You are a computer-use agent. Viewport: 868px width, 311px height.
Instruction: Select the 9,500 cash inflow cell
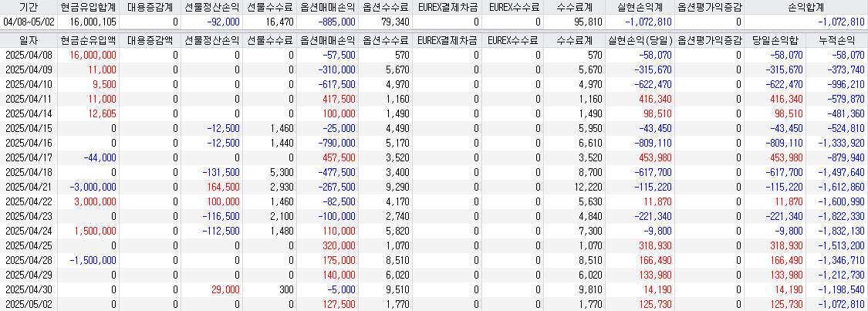(87, 84)
